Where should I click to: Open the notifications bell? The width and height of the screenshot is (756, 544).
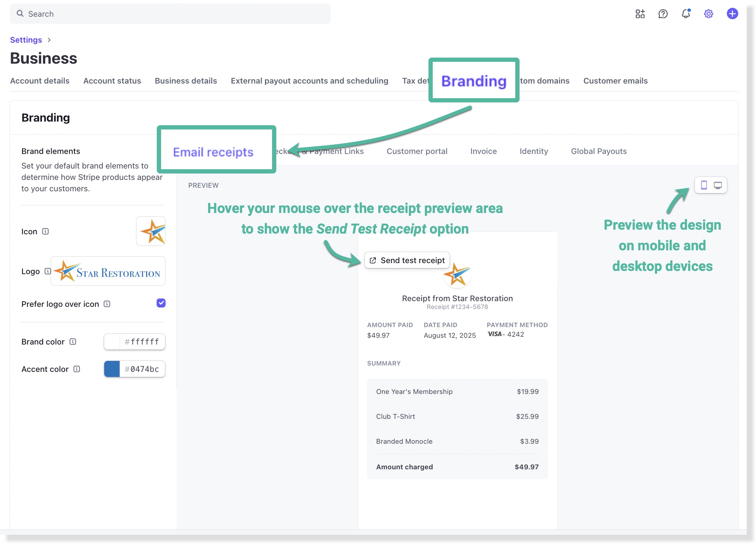click(686, 14)
